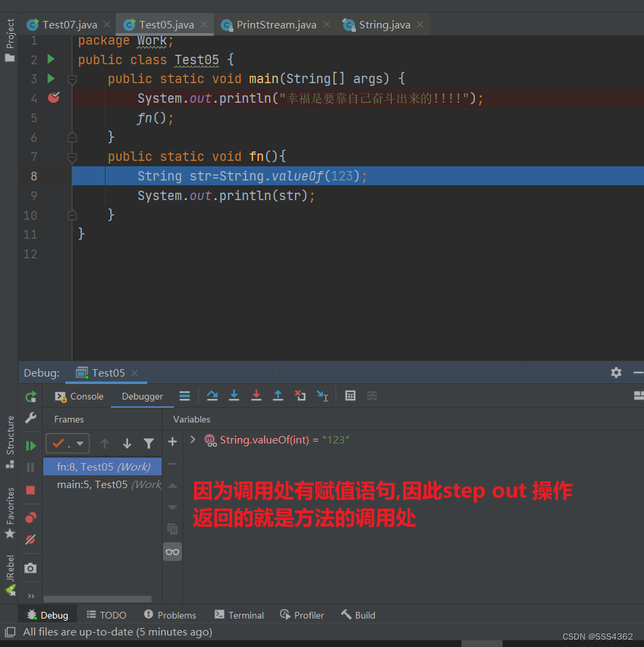Open the Profiler tool window
This screenshot has height=647, width=644.
pos(308,615)
